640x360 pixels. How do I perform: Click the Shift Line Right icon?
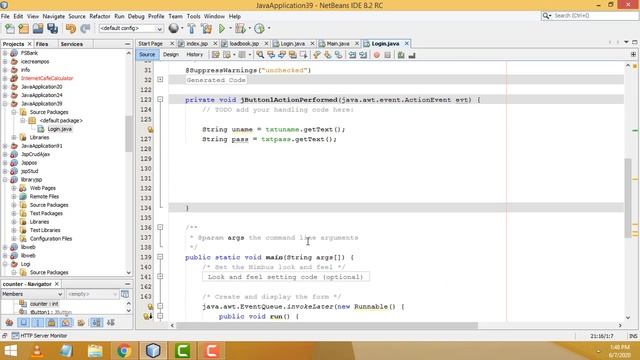(363, 55)
